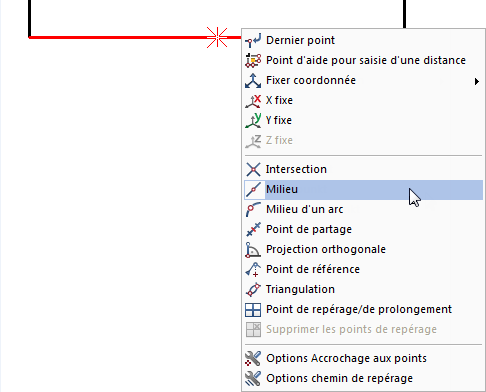Viewport: 486px width, 392px height.
Task: Click the Milieu d'un arc icon
Action: pyautogui.click(x=253, y=209)
